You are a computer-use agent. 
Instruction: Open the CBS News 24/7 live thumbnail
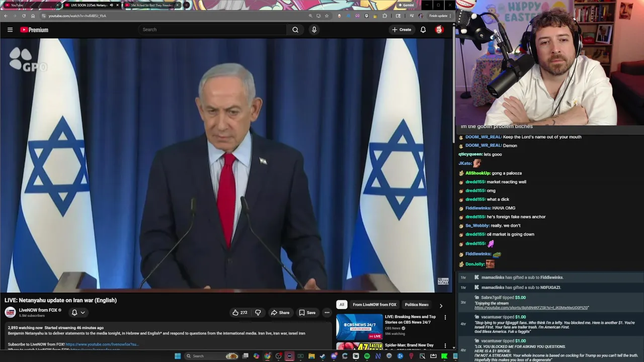tap(359, 327)
